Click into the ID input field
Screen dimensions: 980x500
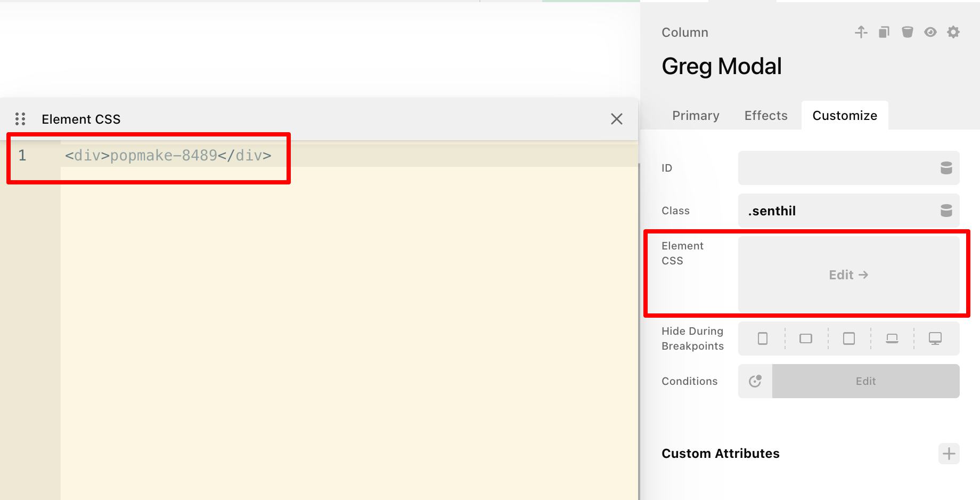pyautogui.click(x=836, y=168)
